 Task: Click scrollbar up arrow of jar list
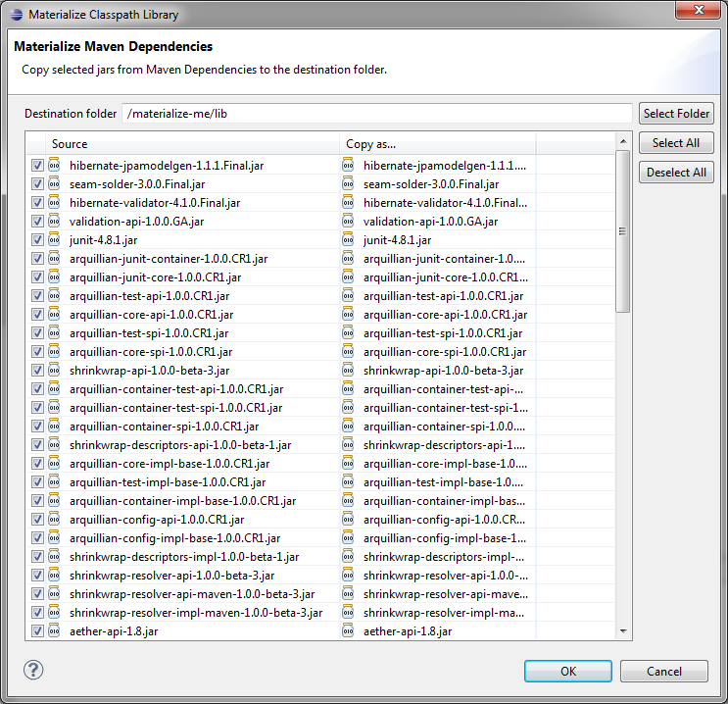[x=623, y=141]
